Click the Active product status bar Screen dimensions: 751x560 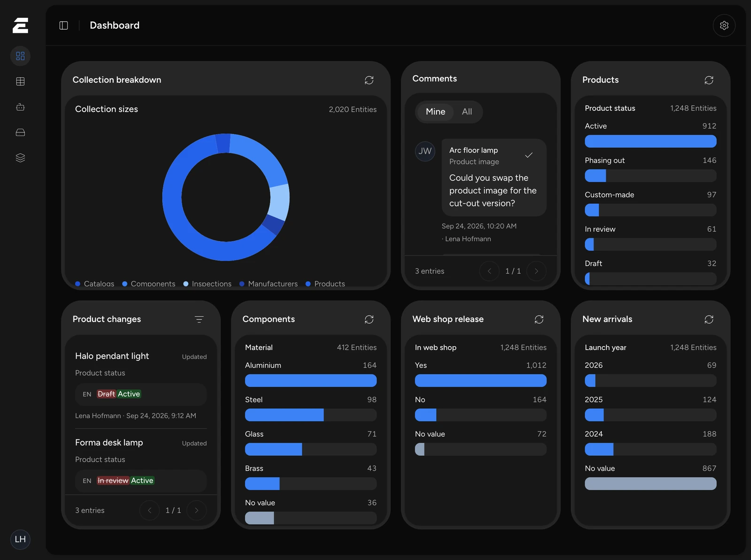(x=651, y=141)
